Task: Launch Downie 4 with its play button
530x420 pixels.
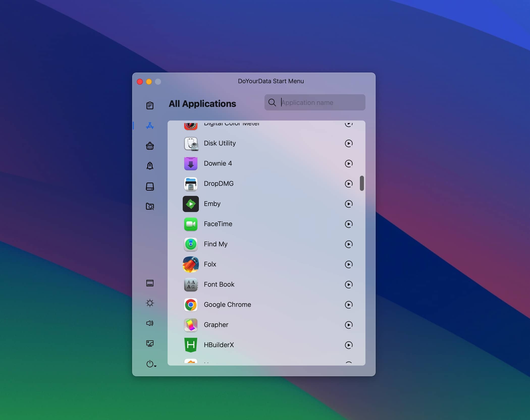Action: (349, 164)
